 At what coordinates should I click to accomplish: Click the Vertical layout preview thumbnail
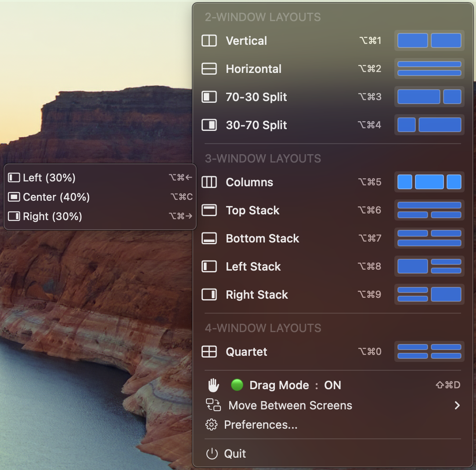(429, 40)
